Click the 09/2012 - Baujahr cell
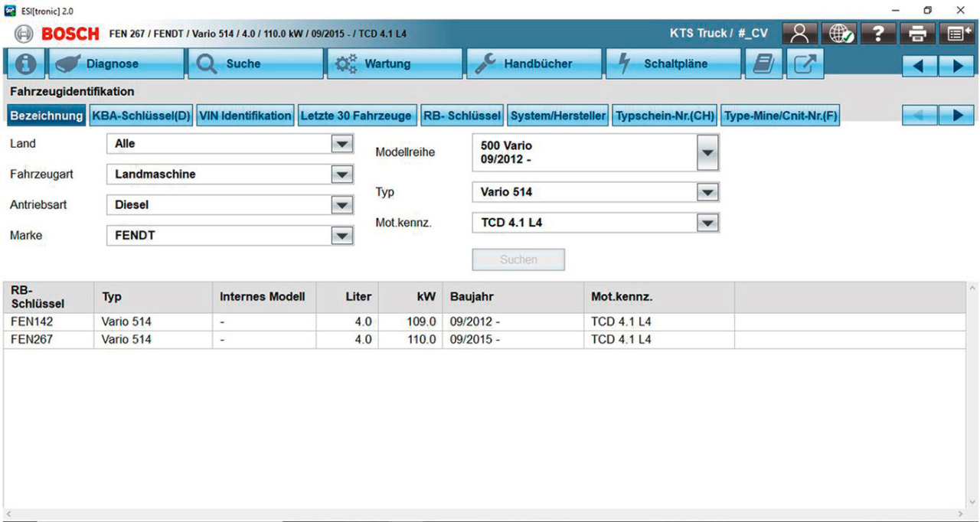This screenshot has width=980, height=522. tap(513, 321)
